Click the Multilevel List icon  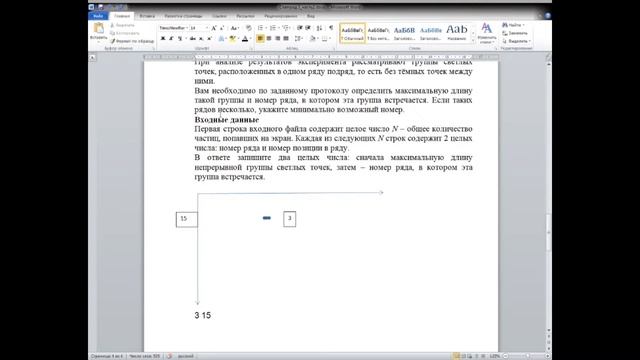pyautogui.click(x=286, y=28)
